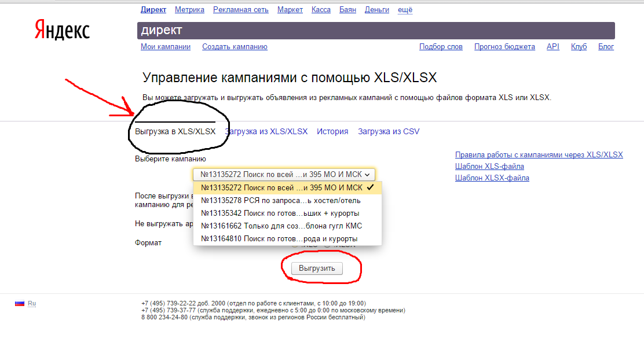Open Прогноз бюджета link
The image size is (644, 350).
[504, 46]
